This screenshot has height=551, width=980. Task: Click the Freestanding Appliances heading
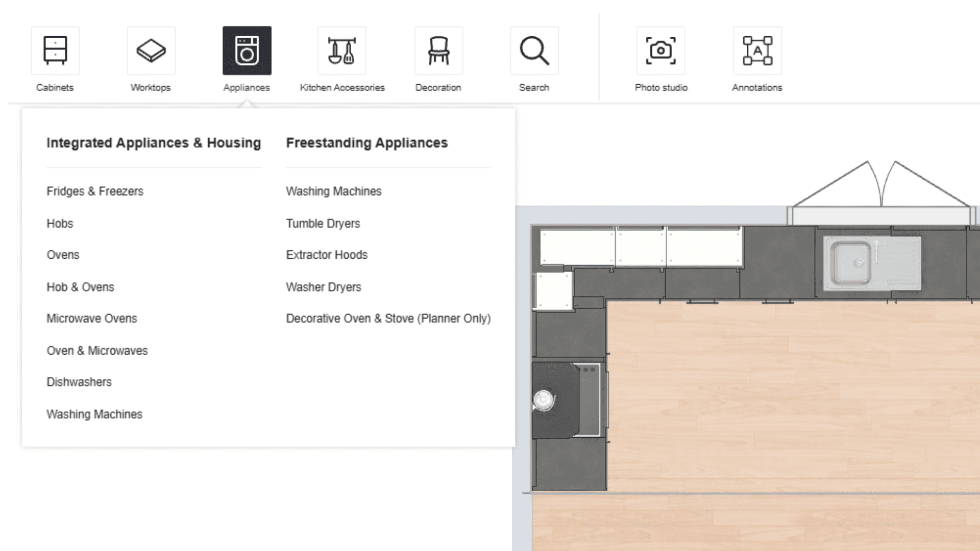pyautogui.click(x=367, y=143)
